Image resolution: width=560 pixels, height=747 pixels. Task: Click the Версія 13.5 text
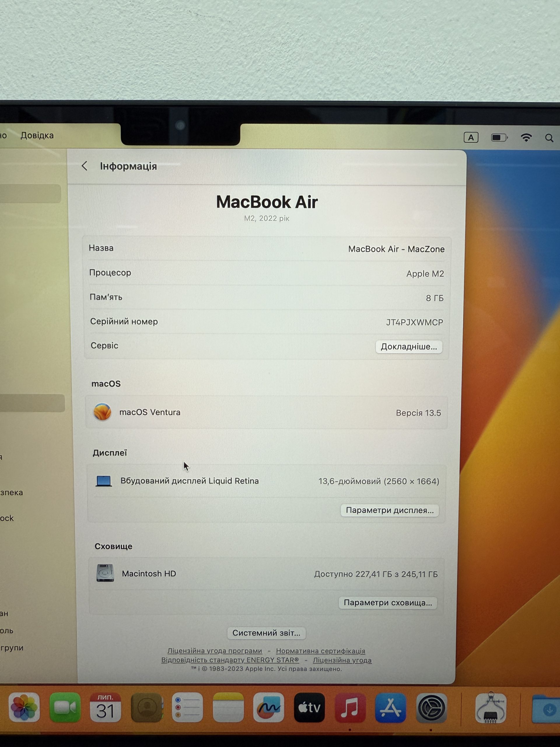pyautogui.click(x=419, y=413)
